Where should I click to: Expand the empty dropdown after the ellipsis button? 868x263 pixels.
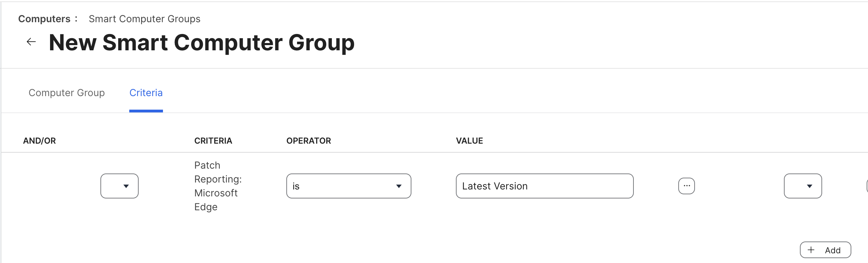pyautogui.click(x=803, y=186)
